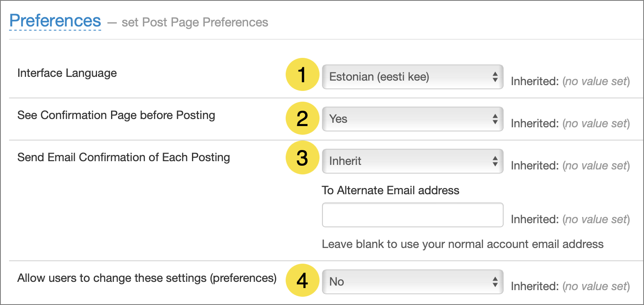Click the Leave blank to use normal email hint
Screen dimensions: 644x305
click(462, 244)
